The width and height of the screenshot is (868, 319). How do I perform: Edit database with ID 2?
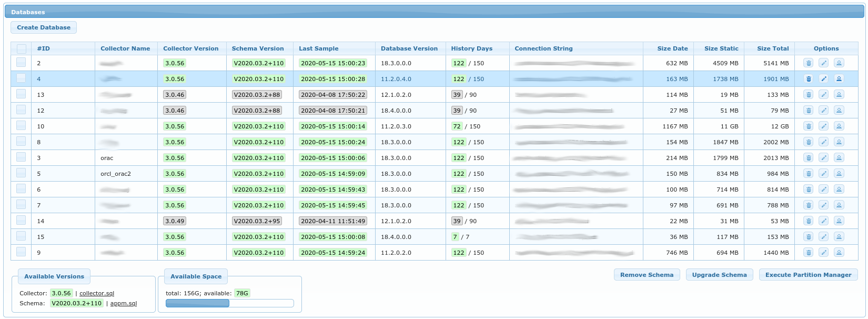[824, 63]
